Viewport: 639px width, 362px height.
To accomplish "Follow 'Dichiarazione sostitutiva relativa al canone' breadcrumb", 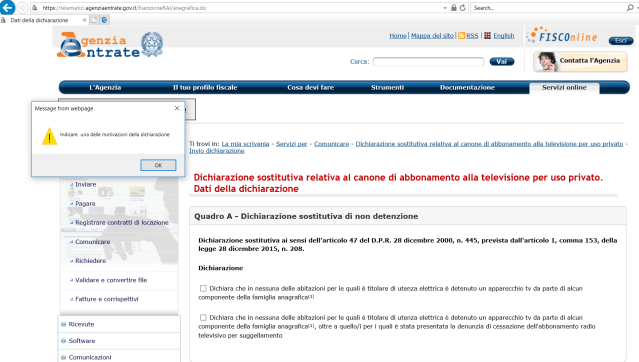I will click(x=489, y=144).
